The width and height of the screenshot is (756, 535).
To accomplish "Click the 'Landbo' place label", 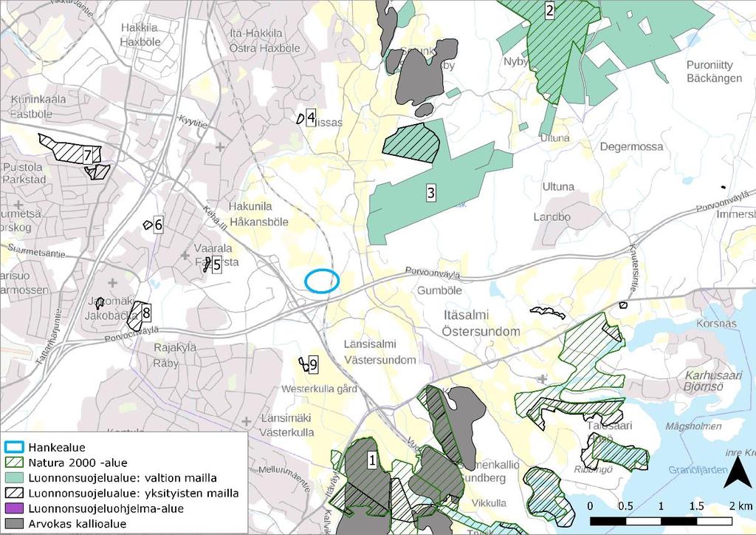I will (552, 217).
